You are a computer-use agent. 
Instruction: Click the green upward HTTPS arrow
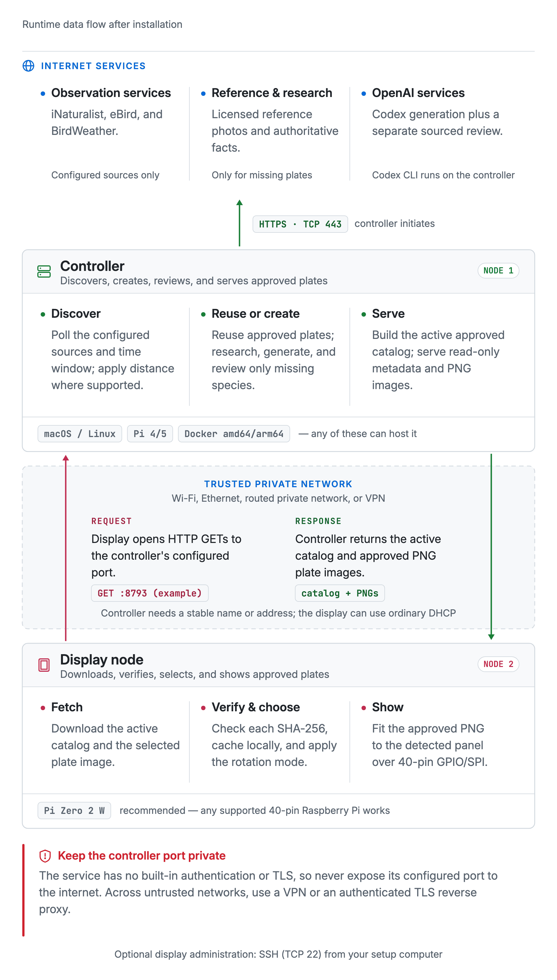coord(240,223)
